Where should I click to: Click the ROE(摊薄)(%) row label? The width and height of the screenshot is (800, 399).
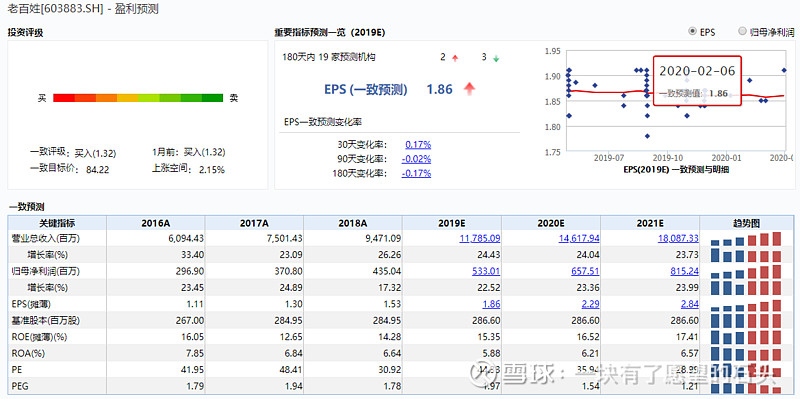[x=39, y=337]
